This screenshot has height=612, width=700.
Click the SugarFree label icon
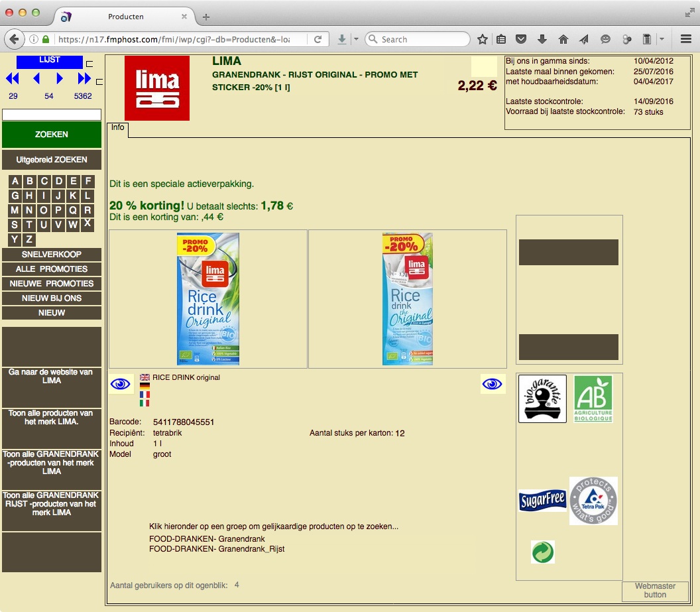click(x=542, y=501)
